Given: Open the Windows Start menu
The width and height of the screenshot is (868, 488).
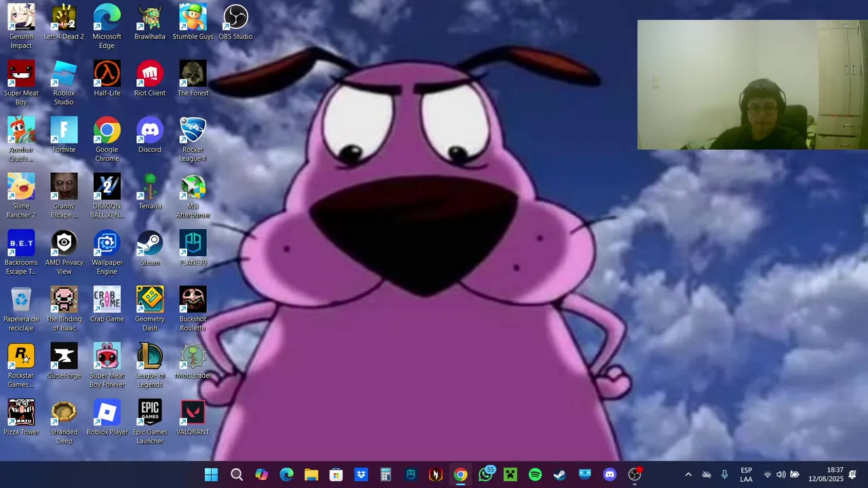Looking at the screenshot, I should 212,474.
